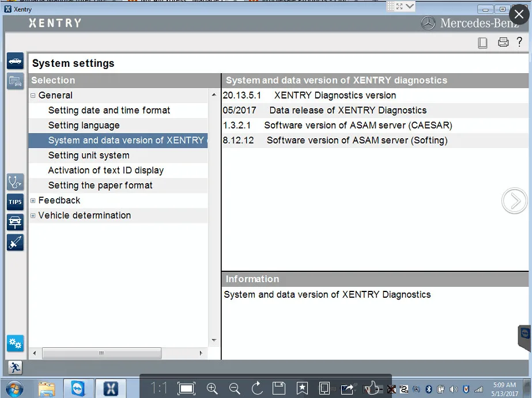
Task: Click the printer icon in toolbar
Action: click(x=503, y=42)
